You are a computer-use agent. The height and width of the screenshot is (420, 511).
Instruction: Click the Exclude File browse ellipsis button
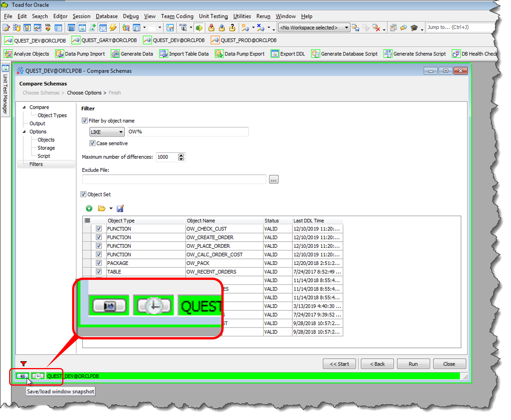click(x=274, y=179)
